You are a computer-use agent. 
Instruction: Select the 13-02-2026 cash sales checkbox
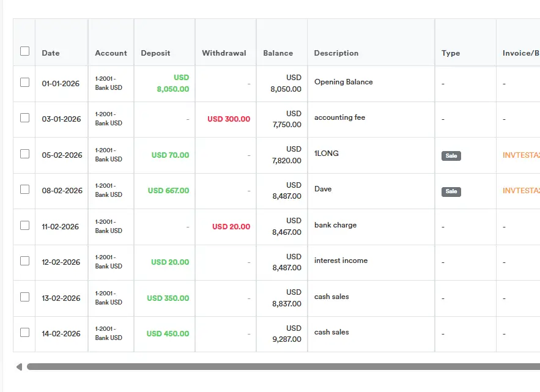click(x=24, y=297)
